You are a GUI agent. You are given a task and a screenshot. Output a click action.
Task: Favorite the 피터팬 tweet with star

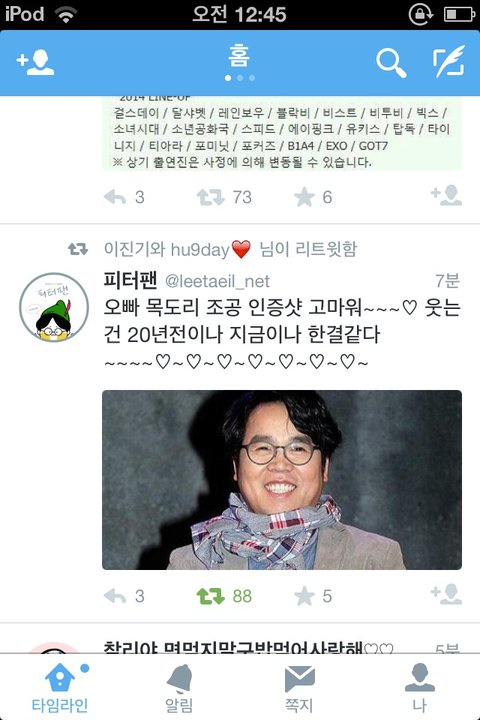(x=304, y=596)
